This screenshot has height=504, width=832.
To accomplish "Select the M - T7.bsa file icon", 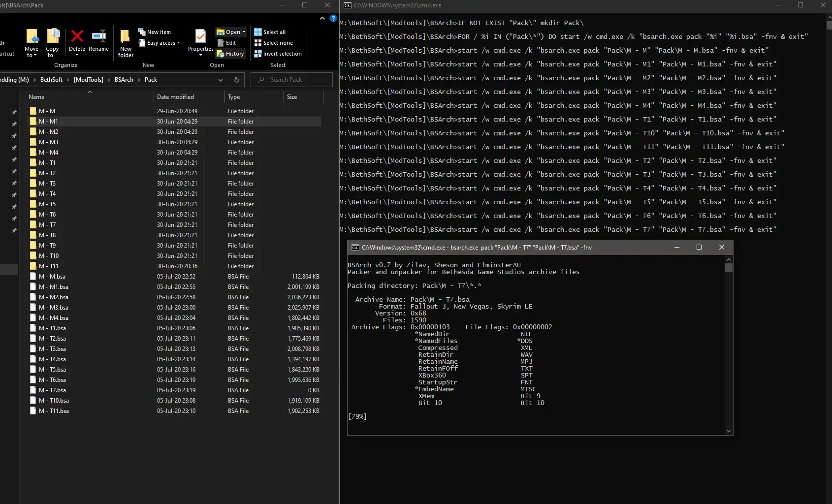I will coord(33,390).
